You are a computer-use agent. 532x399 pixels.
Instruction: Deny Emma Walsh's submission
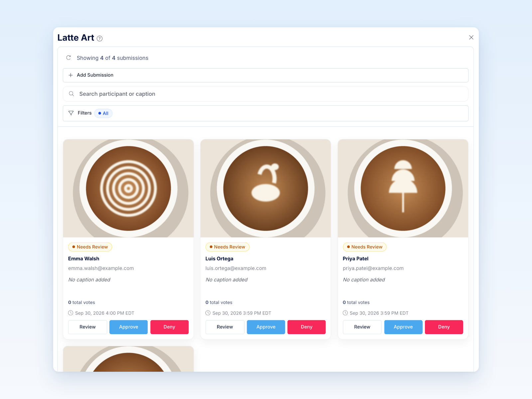point(170,327)
